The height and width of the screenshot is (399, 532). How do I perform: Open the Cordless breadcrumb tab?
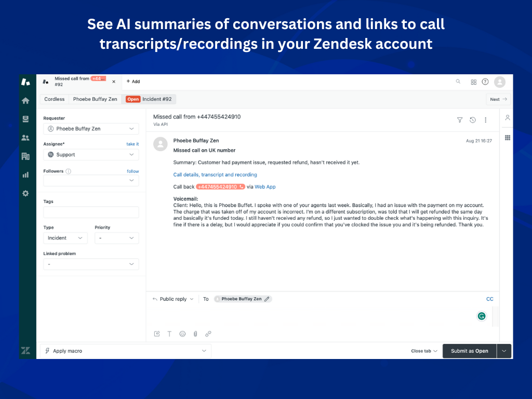click(54, 99)
